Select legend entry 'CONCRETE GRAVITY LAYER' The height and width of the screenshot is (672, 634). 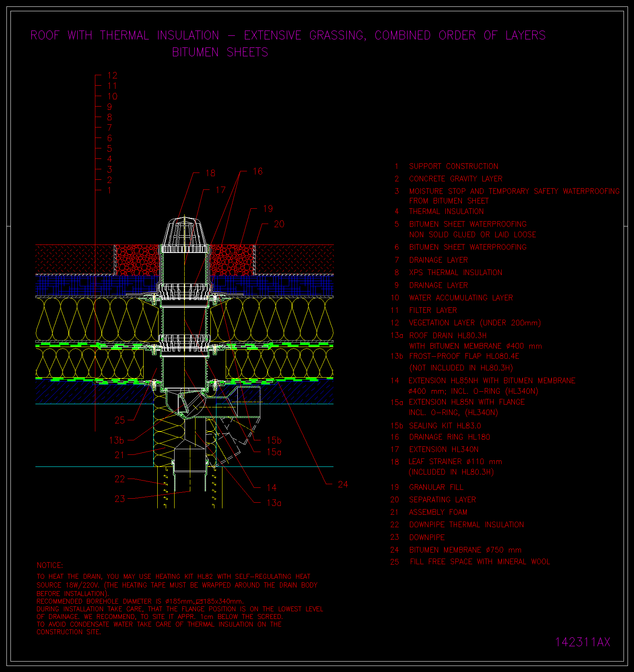click(456, 179)
